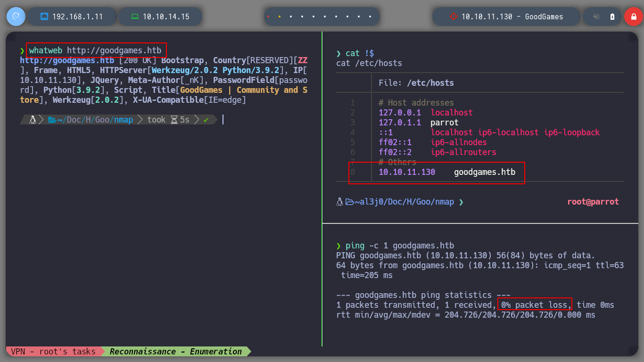
Task: Click the Meta-Author[_nK] entry
Action: (166, 80)
